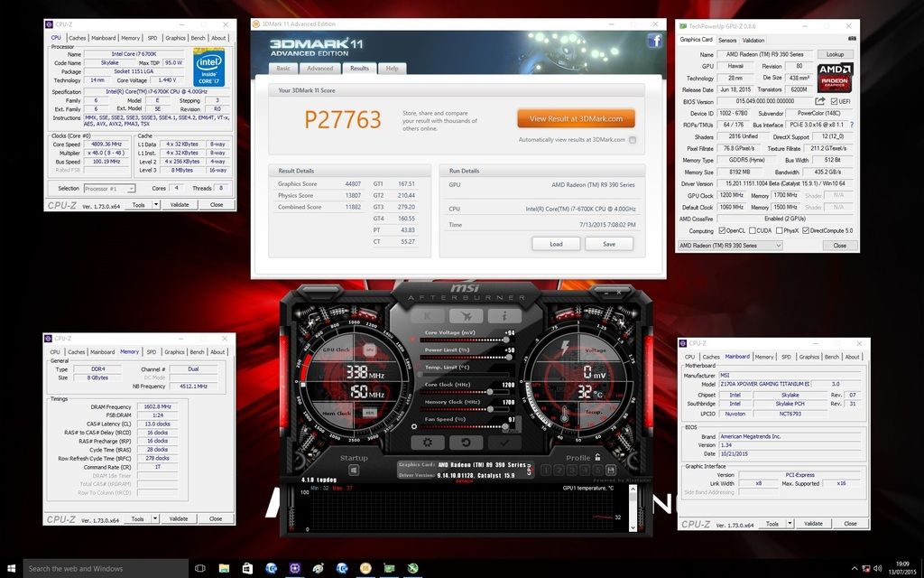924x578 pixels.
Task: Click the Bus Interface question mark in GPU-Z
Action: 852,125
